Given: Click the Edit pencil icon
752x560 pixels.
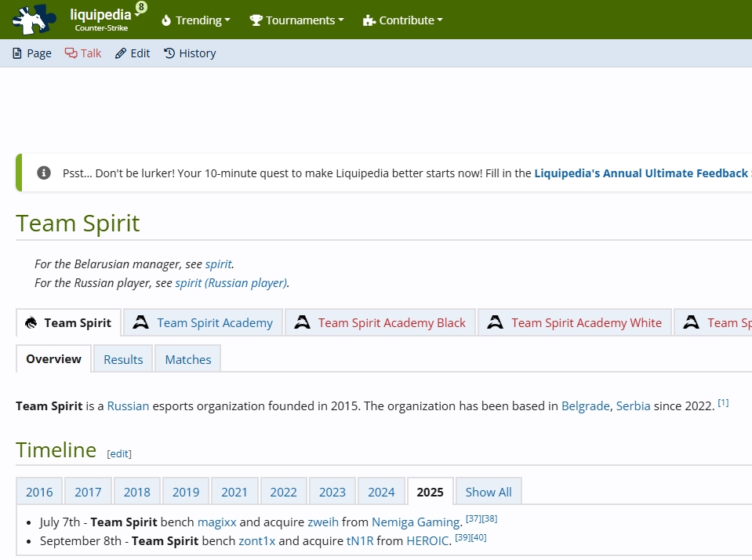Looking at the screenshot, I should coord(121,53).
